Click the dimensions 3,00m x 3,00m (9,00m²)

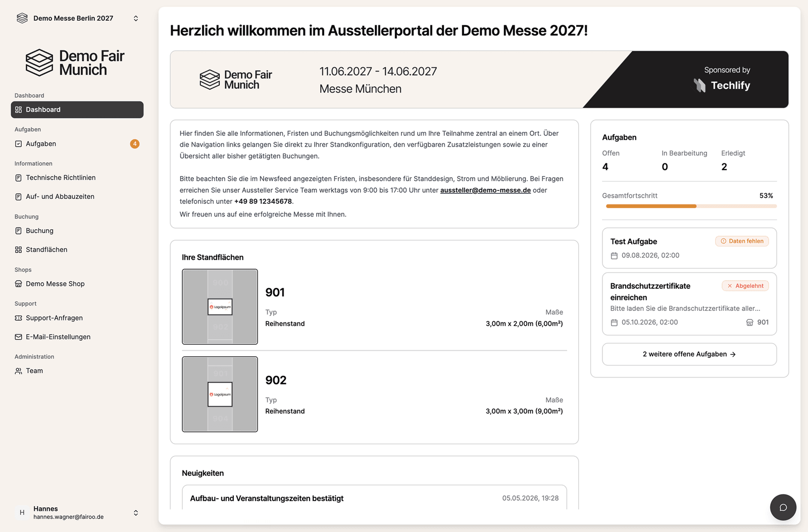tap(524, 411)
